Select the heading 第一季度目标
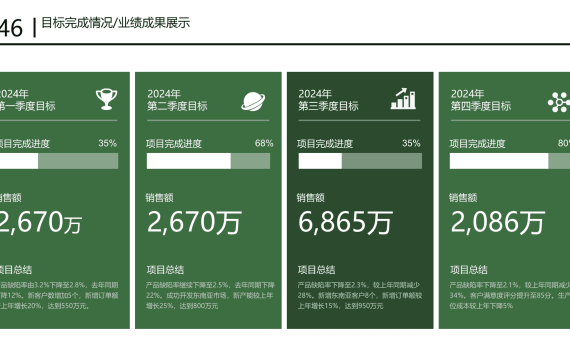The height and width of the screenshot is (360, 570). point(28,106)
